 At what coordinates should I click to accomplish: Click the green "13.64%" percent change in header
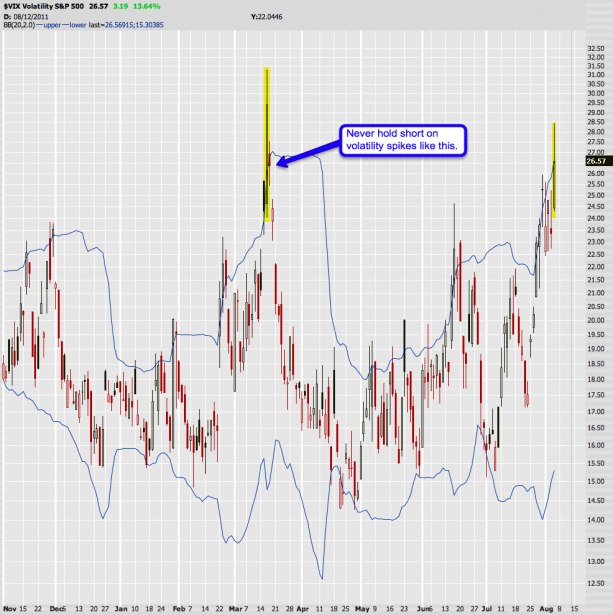(147, 6)
